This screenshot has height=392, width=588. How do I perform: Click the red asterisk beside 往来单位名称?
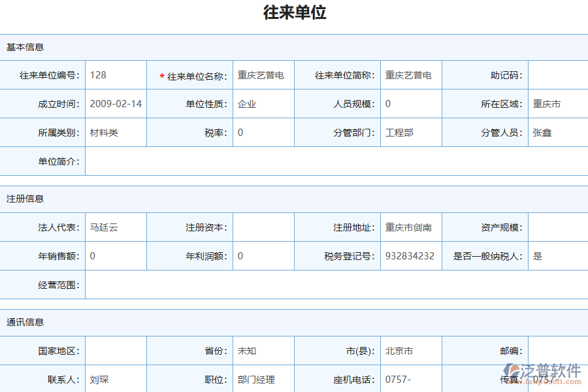pyautogui.click(x=162, y=75)
